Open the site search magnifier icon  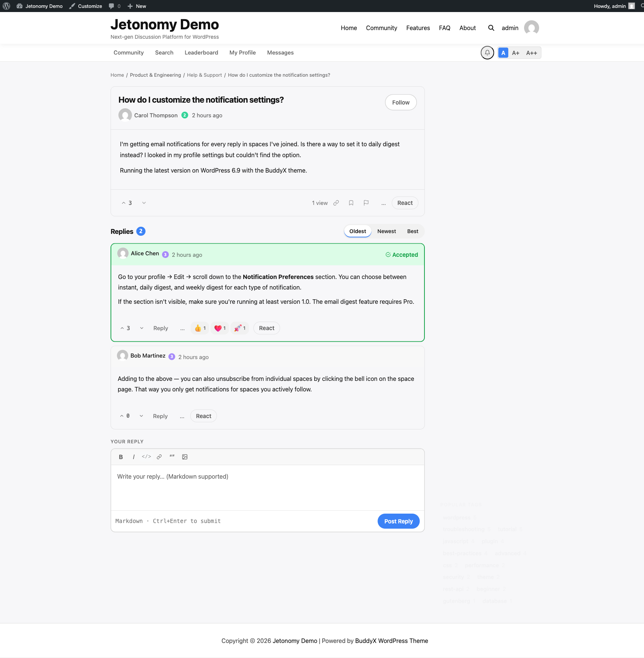pyautogui.click(x=491, y=28)
